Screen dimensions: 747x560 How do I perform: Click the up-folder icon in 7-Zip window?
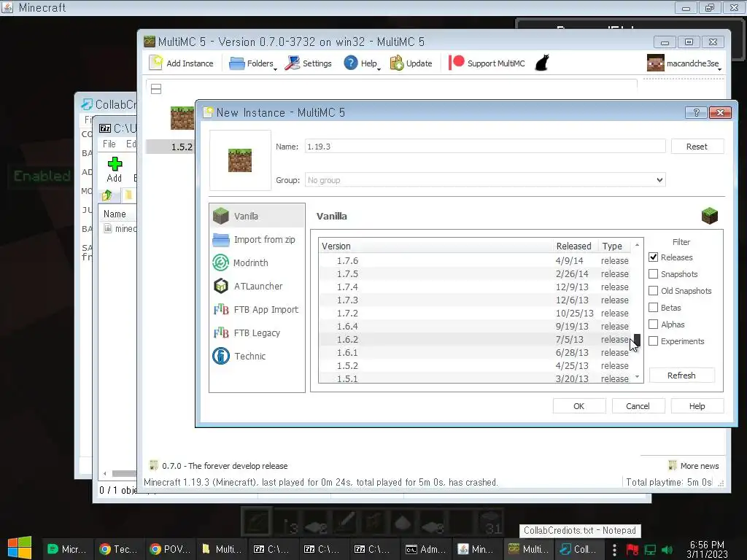107,195
